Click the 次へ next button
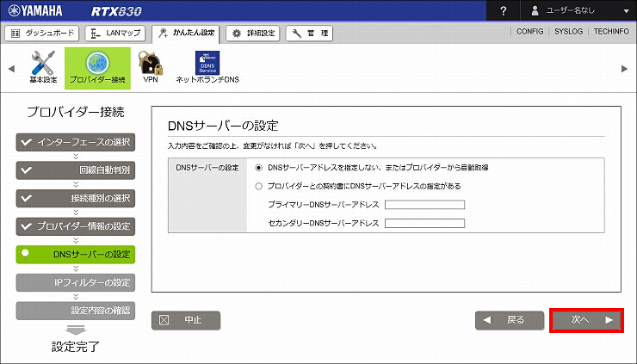 tap(586, 320)
